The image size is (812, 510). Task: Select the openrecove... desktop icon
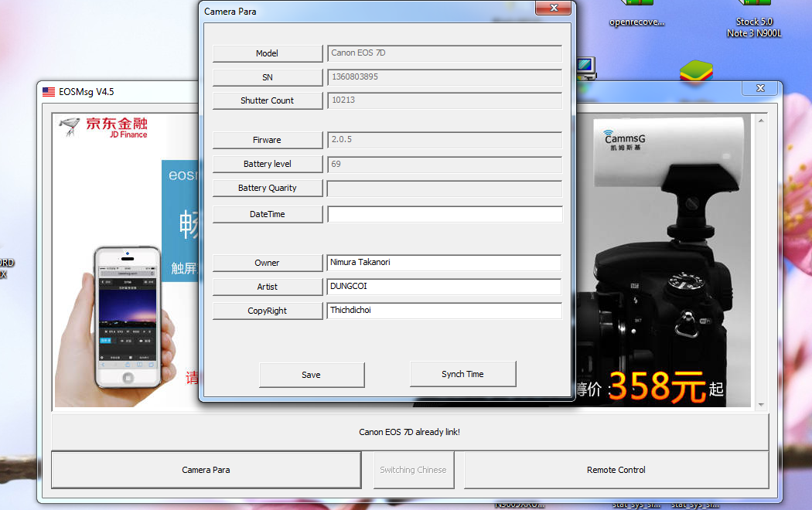click(x=636, y=15)
